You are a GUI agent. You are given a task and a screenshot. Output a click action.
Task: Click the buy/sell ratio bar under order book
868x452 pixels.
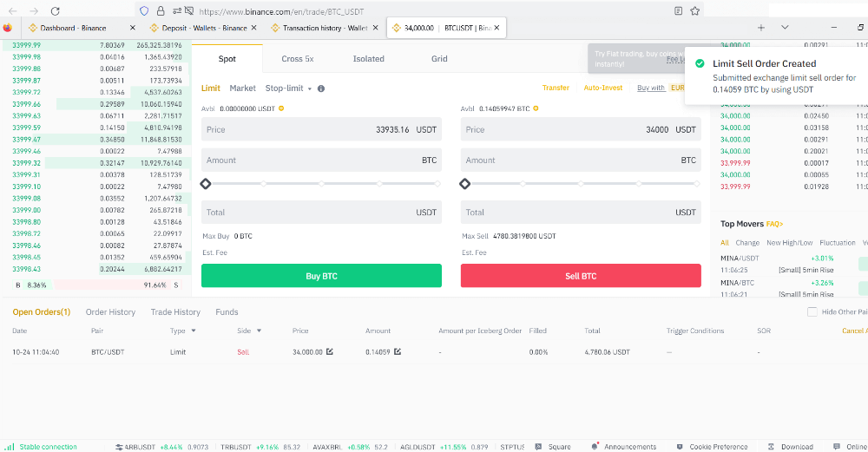(x=98, y=285)
